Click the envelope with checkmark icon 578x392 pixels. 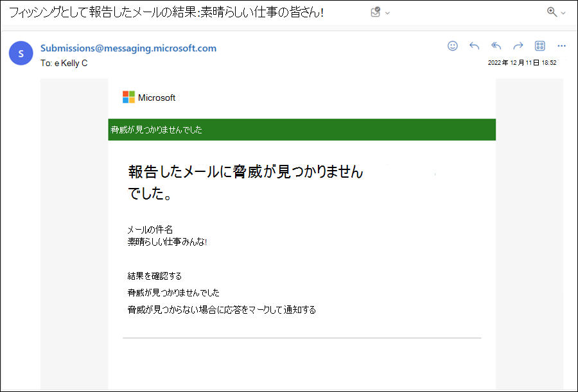point(375,13)
